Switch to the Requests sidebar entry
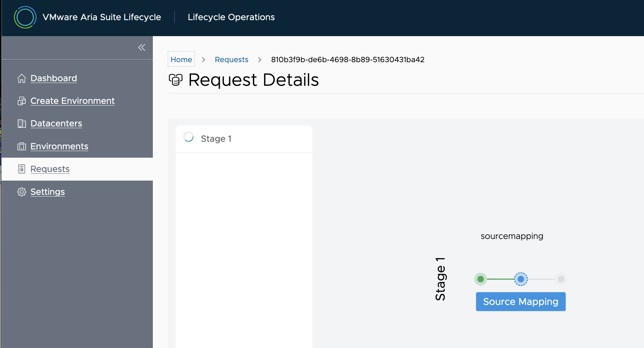Screen dimensions: 644x348 click(x=50, y=169)
